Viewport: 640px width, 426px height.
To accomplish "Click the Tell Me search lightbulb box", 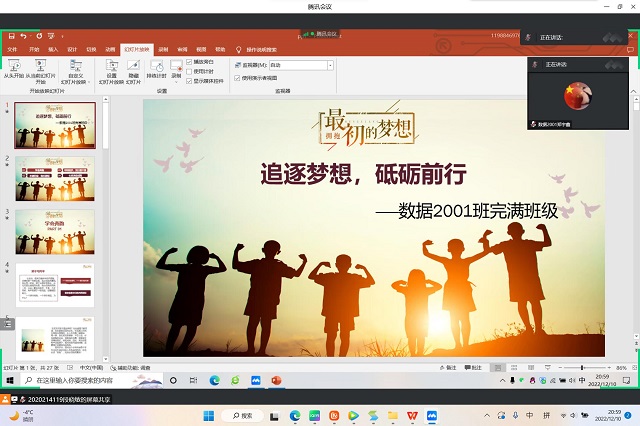I will (256, 50).
